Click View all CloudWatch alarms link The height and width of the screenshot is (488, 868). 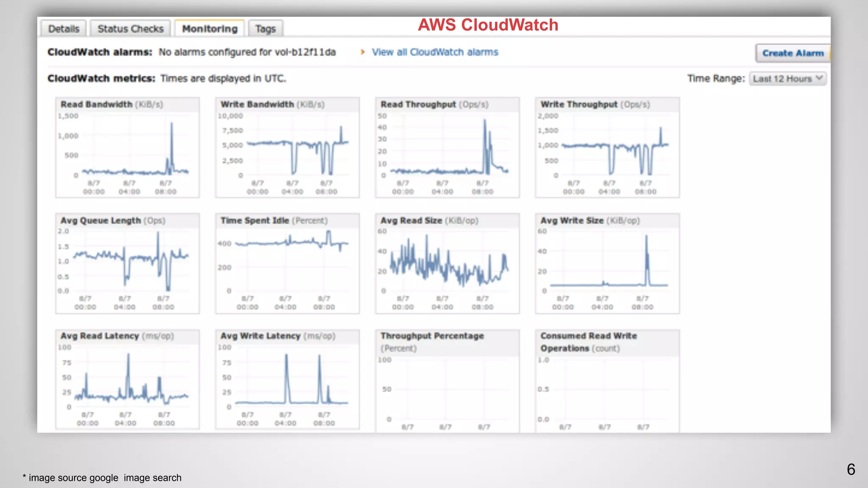pyautogui.click(x=435, y=52)
